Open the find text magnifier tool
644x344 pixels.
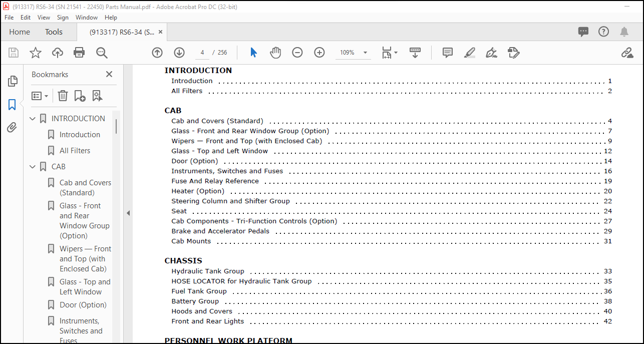pos(102,53)
